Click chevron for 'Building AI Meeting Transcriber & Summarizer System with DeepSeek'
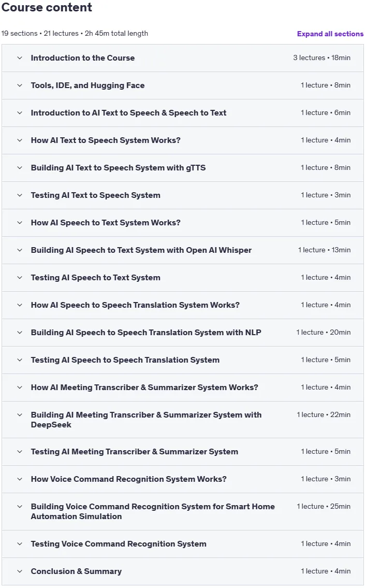The image size is (366, 588). (20, 415)
